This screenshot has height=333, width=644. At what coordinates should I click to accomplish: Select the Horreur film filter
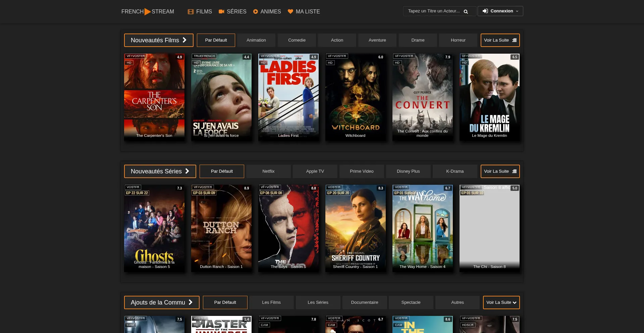coord(458,40)
